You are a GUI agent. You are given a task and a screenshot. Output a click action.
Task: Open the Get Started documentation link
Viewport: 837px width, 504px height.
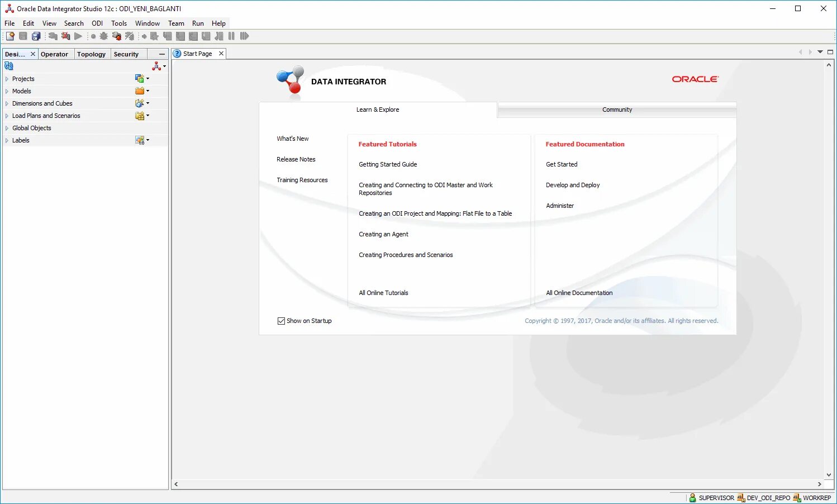click(x=562, y=164)
